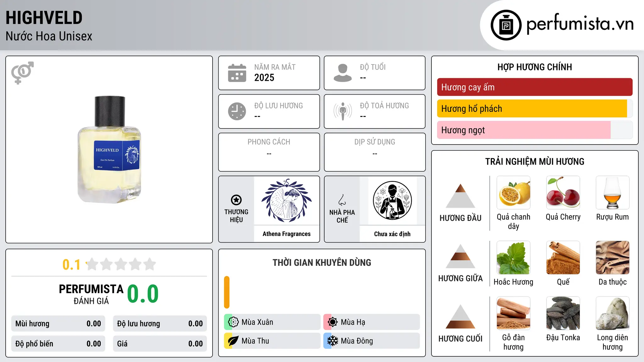
Task: Click the nose icon above Nhà pha chế
Action: (x=342, y=200)
